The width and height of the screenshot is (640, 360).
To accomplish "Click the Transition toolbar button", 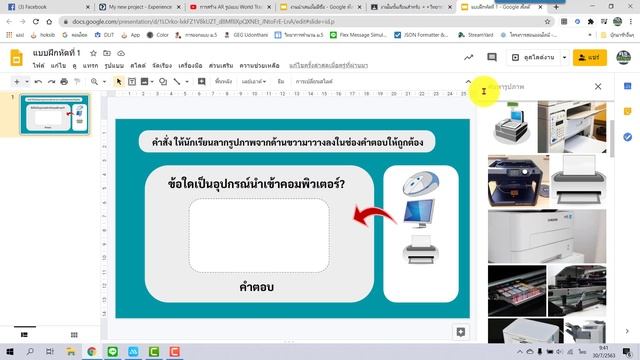I will pos(314,82).
